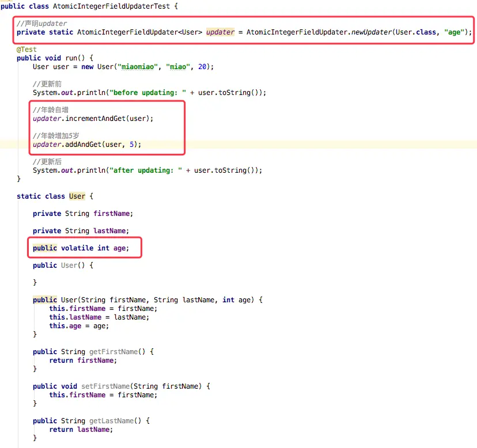Image resolution: width=477 pixels, height=448 pixels.
Task: Click "age" in "public volatile int age;"
Action: pos(119,248)
